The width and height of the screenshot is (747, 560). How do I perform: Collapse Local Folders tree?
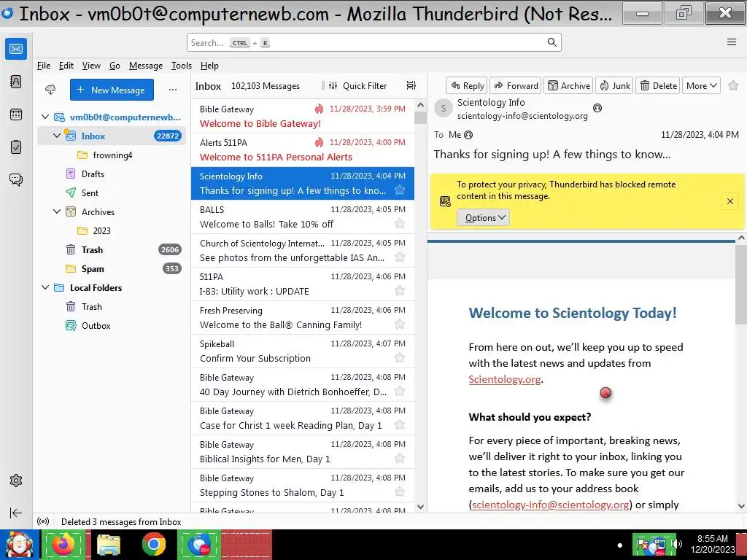click(45, 287)
